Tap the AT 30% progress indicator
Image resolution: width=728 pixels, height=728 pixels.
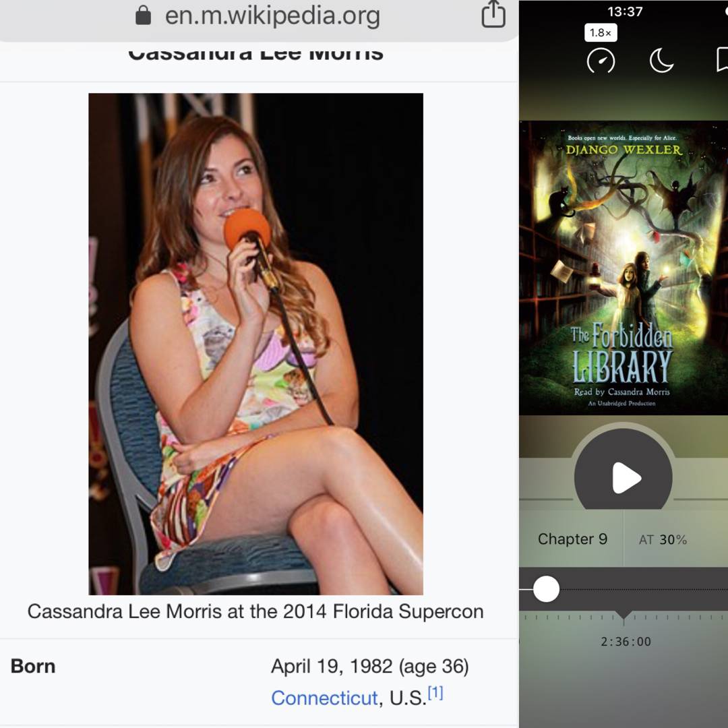tap(663, 540)
